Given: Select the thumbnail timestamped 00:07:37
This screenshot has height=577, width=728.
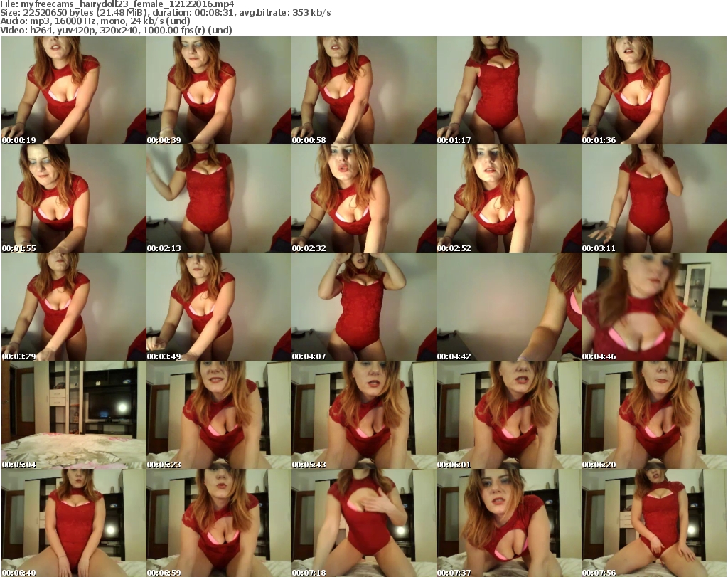Looking at the screenshot, I should point(509,523).
